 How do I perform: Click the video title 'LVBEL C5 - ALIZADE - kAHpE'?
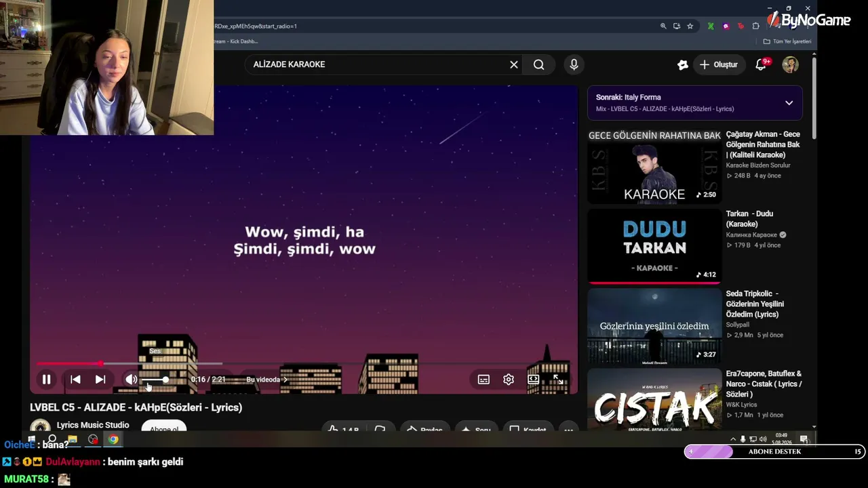tap(136, 407)
